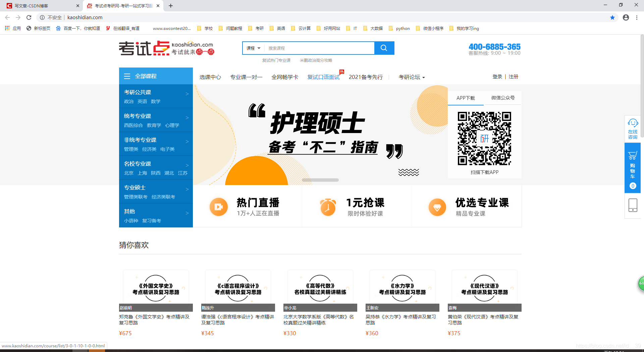Open the browser profile account icon
The width and height of the screenshot is (644, 352).
coord(626,17)
